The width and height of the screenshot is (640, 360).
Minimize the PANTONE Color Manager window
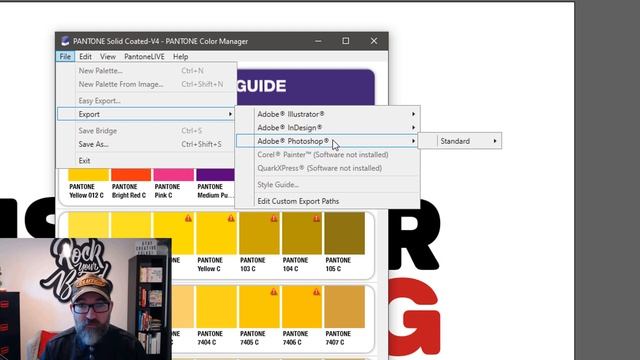coord(318,41)
